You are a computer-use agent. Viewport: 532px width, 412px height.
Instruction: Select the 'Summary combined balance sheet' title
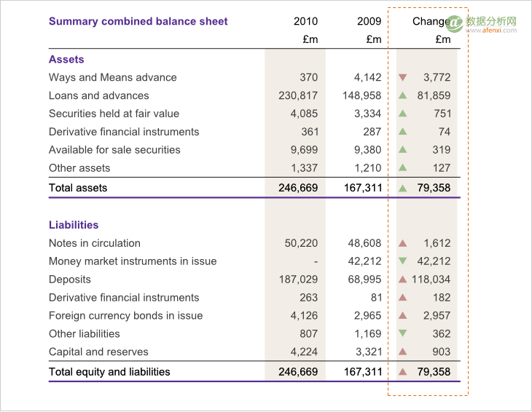(138, 21)
